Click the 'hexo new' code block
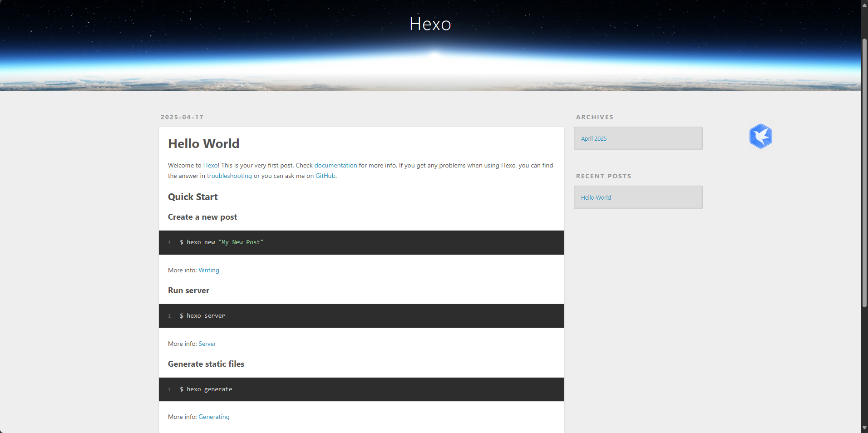 [x=361, y=242]
